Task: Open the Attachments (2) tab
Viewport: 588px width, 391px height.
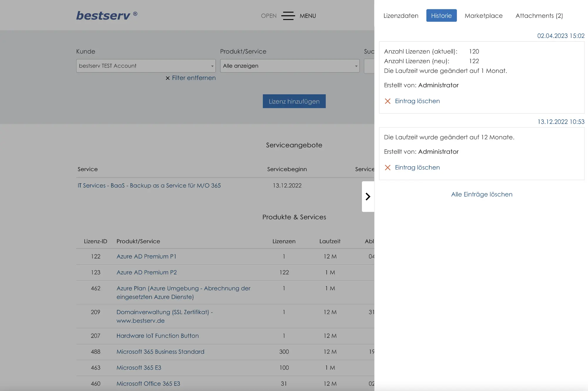Action: coord(539,16)
